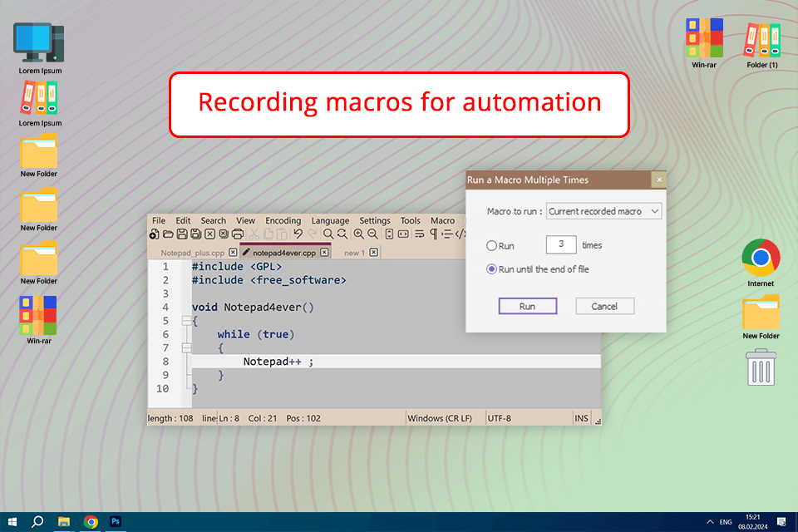Open the Macro to run dropdown
Screen dimensions: 798x532
tap(603, 211)
